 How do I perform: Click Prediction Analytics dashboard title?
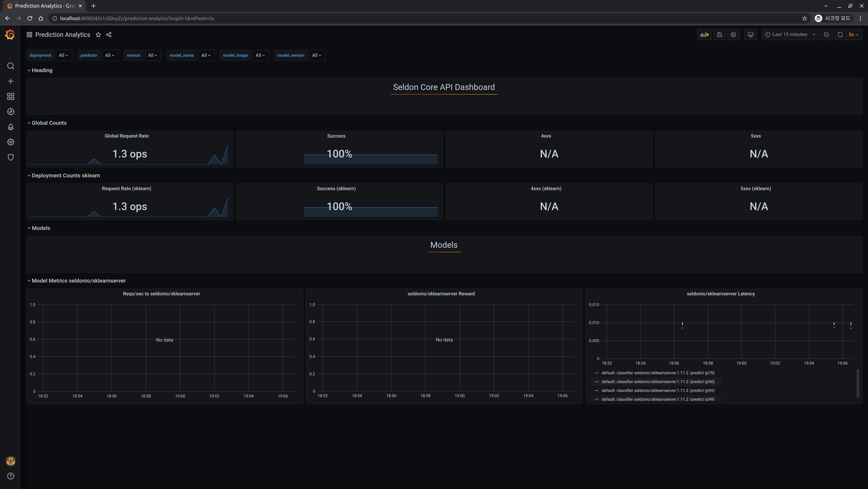pos(63,35)
